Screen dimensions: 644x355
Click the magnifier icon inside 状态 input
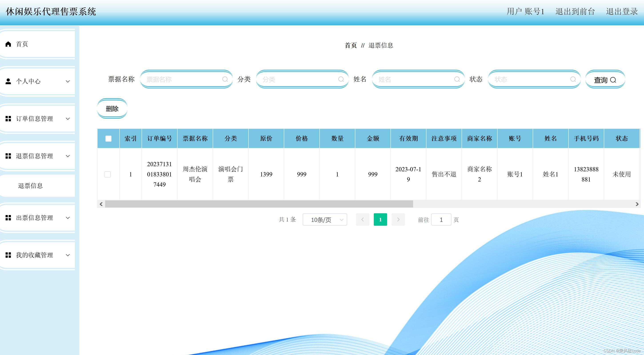pyautogui.click(x=573, y=79)
